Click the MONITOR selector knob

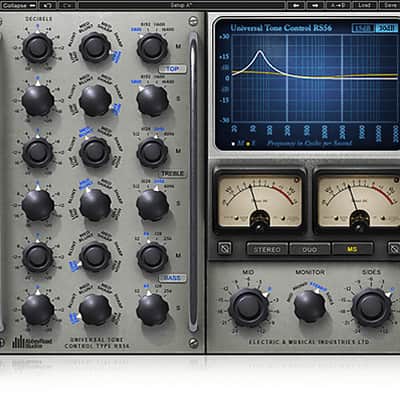tap(310, 306)
